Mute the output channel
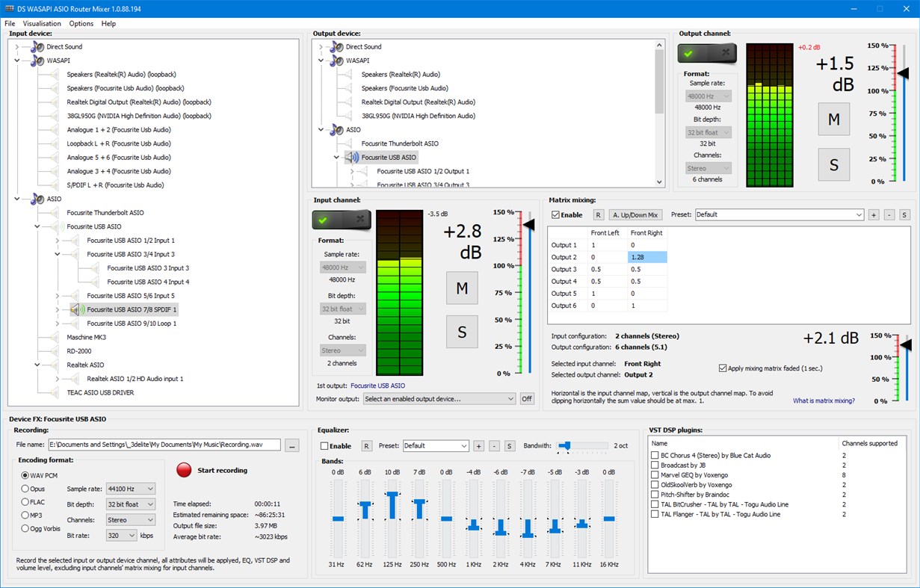Viewport: 920px width, 588px height. coord(834,119)
